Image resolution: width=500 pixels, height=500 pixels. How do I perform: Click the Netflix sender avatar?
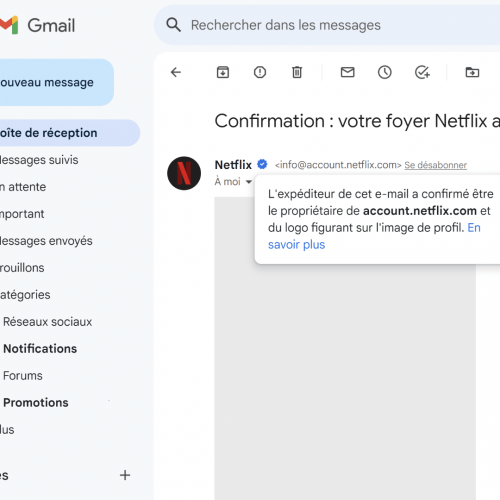[x=184, y=173]
